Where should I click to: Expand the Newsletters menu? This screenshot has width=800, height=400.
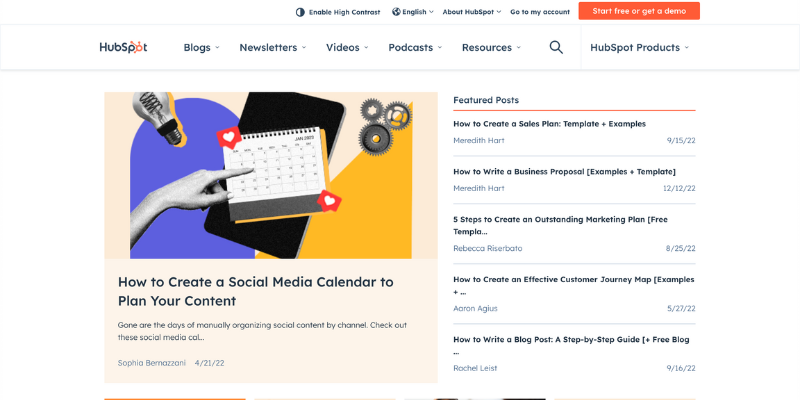(273, 47)
